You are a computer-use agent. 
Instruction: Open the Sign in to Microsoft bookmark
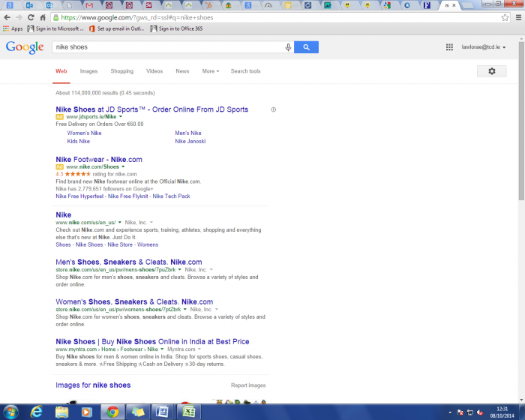[x=55, y=28]
